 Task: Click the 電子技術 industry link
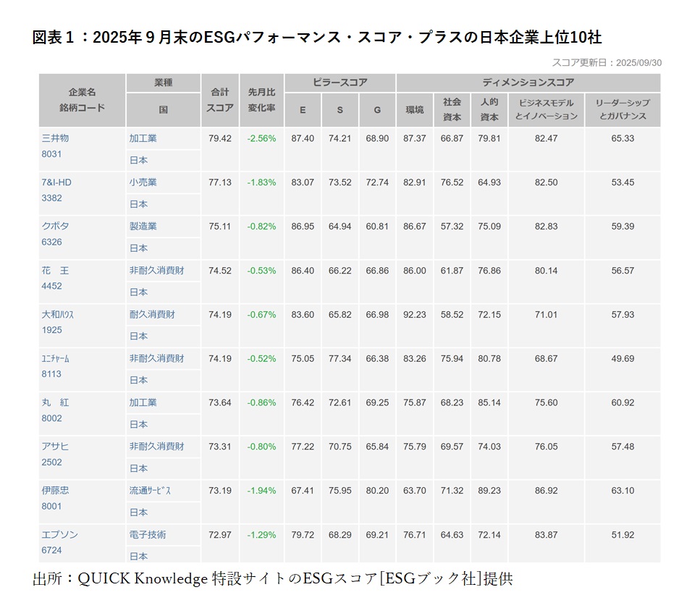pyautogui.click(x=148, y=535)
